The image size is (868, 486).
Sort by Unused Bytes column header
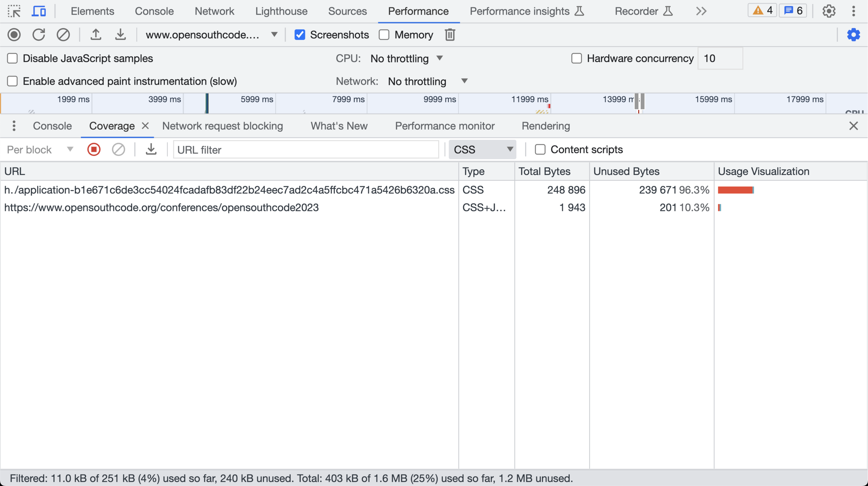[626, 171]
